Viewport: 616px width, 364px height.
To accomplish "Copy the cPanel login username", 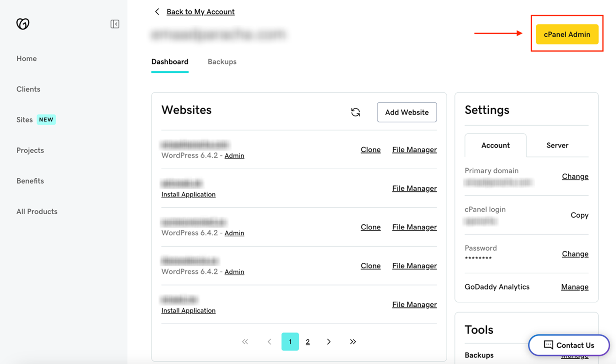I will [x=579, y=215].
